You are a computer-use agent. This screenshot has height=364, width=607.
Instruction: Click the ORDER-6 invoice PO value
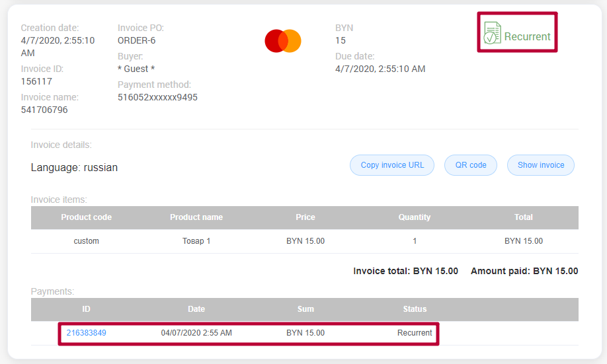136,40
